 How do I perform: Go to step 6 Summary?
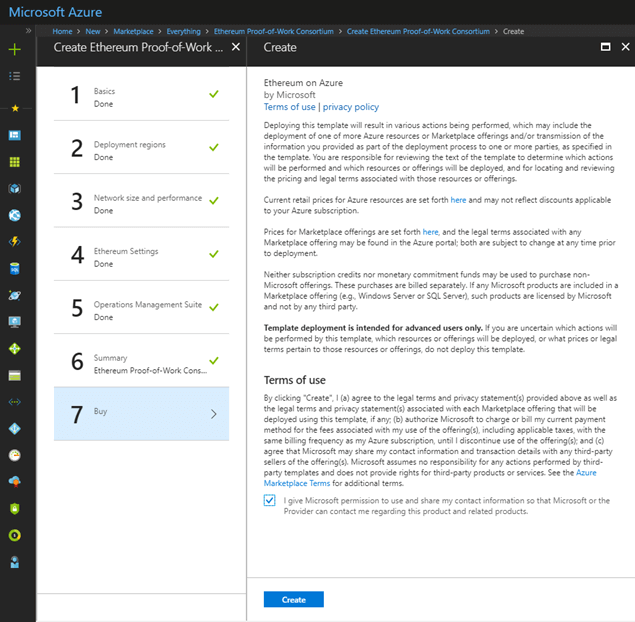point(140,364)
